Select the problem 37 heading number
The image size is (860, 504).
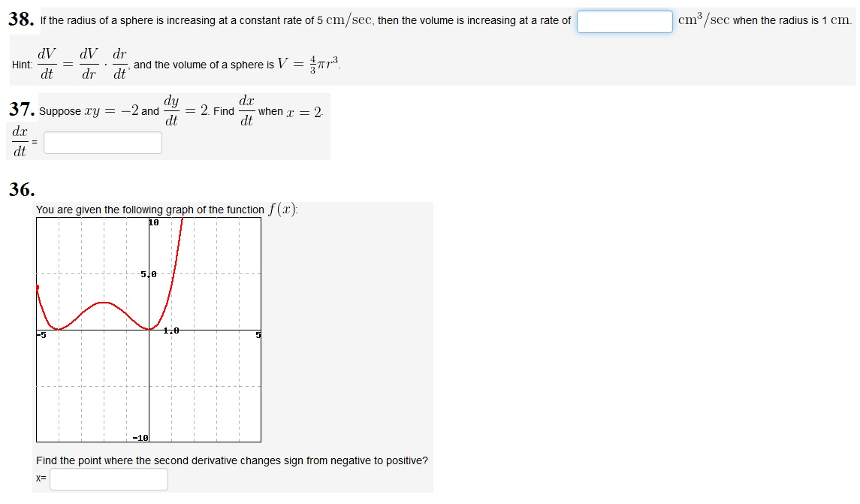click(20, 110)
